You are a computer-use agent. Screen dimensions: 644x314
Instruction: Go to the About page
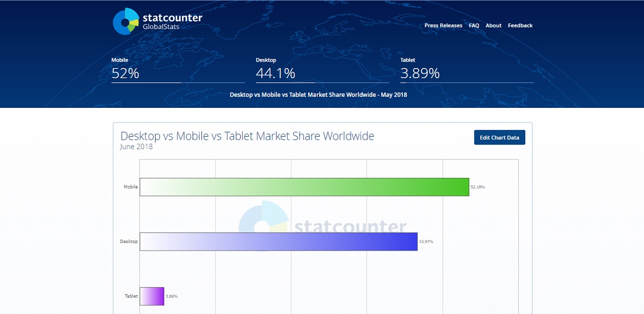(493, 26)
